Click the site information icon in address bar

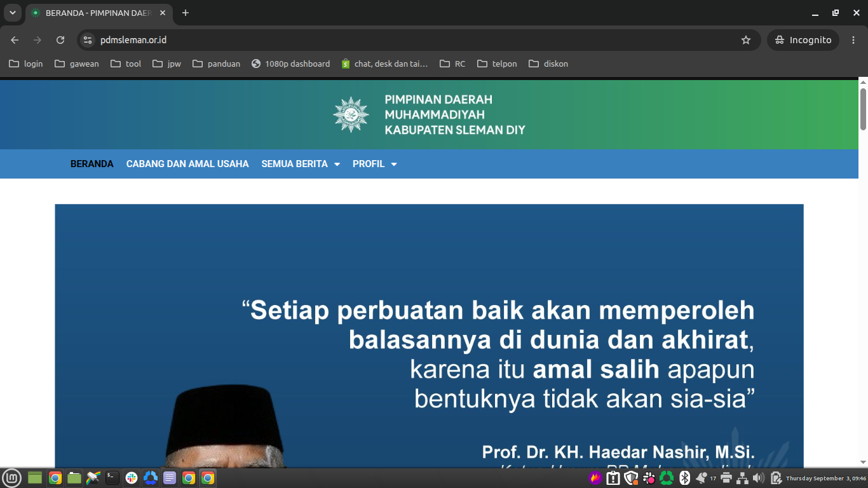[x=88, y=40]
